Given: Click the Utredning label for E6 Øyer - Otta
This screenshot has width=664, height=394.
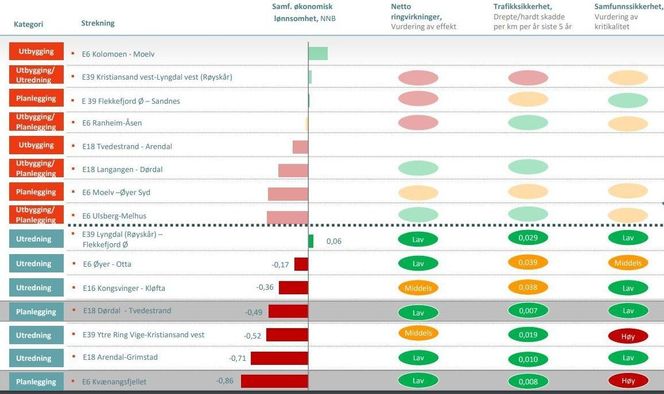Looking at the screenshot, I should [36, 264].
